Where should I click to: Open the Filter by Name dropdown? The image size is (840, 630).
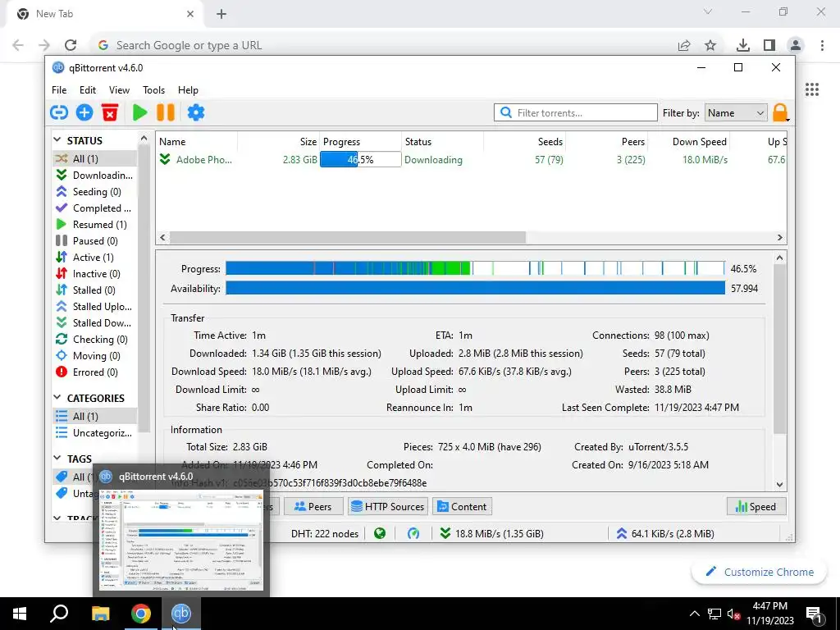click(x=736, y=113)
